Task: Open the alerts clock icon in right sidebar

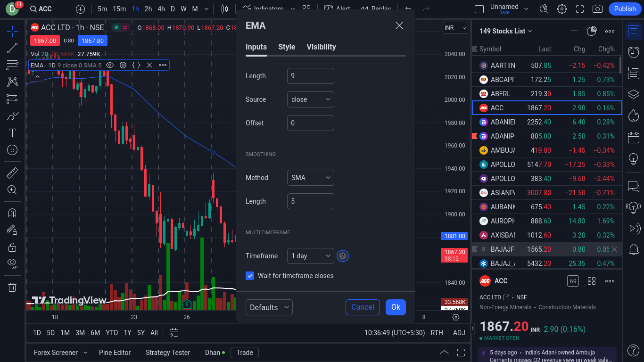Action: tap(633, 52)
